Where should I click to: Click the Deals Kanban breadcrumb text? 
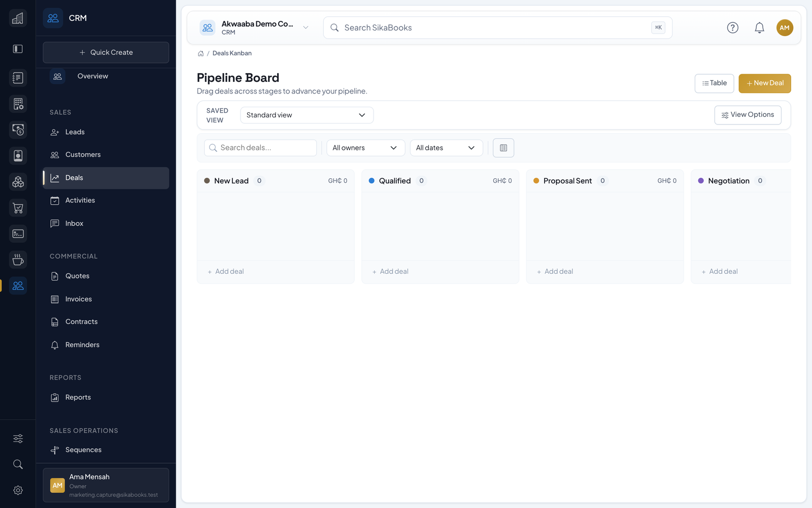(x=232, y=53)
